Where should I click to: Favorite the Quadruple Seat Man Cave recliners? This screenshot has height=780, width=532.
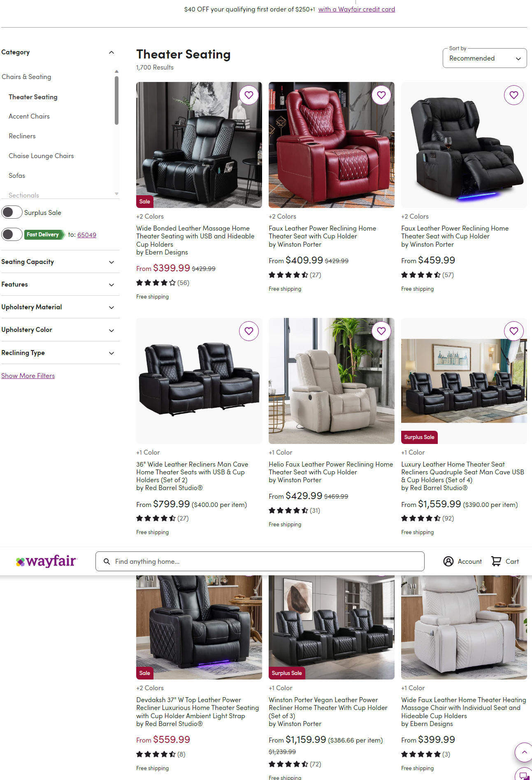tap(514, 331)
